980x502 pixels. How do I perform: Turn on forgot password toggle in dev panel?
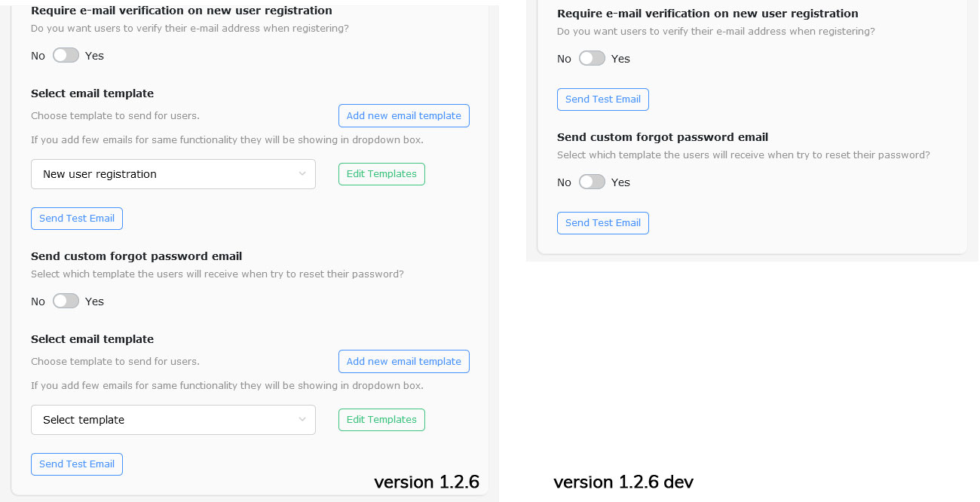[592, 182]
